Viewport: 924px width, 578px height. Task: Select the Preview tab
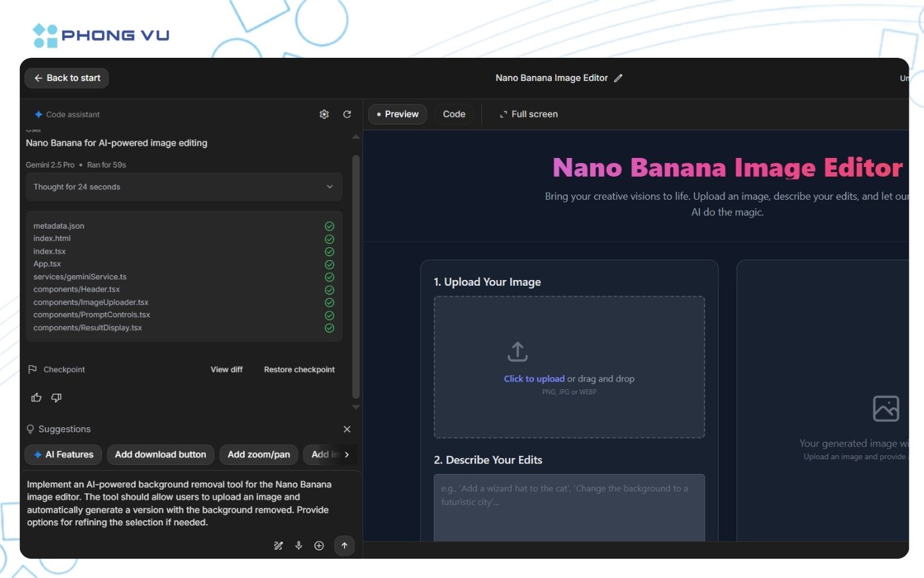click(x=397, y=114)
